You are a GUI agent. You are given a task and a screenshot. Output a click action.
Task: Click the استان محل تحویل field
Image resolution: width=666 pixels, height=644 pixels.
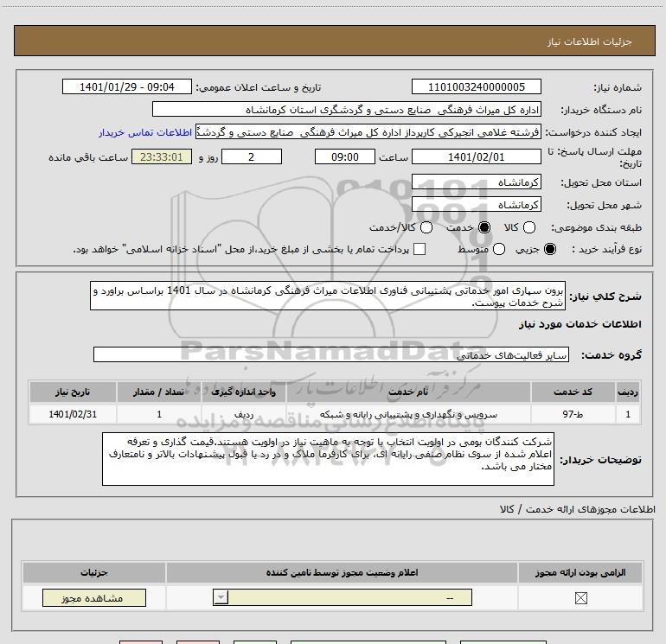[x=476, y=182]
